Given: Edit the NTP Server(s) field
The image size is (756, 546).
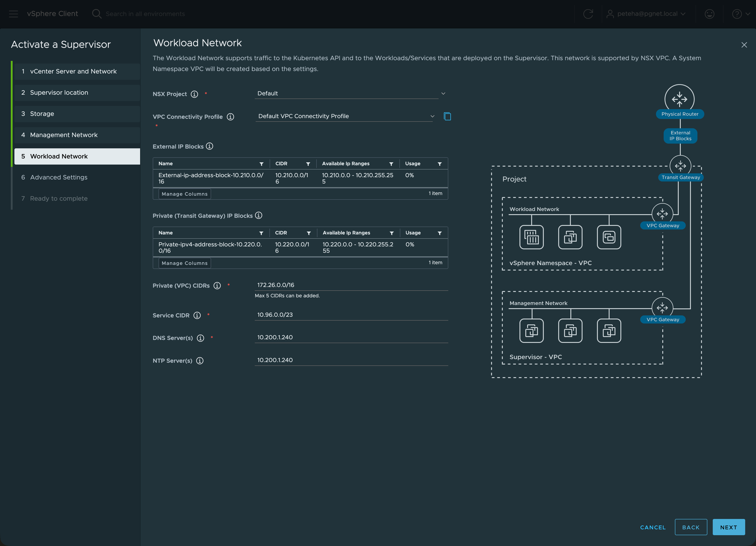Looking at the screenshot, I should click(351, 360).
